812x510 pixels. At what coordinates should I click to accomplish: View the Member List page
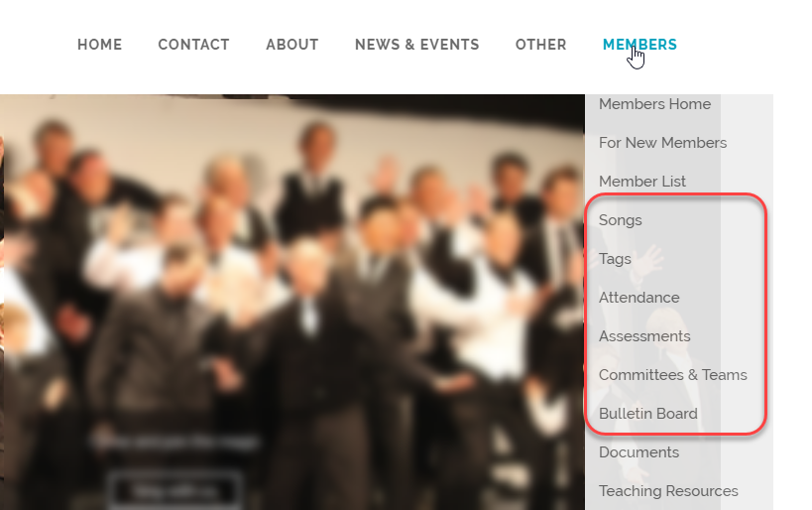click(x=642, y=182)
